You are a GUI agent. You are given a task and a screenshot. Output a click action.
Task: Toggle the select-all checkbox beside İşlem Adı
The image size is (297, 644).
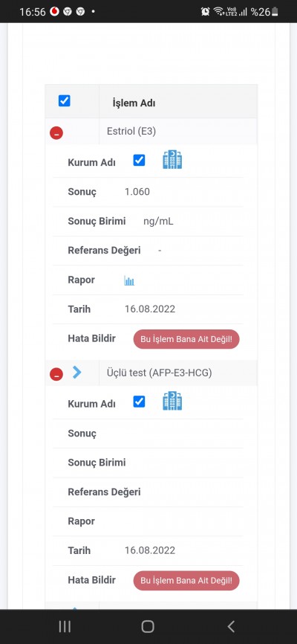click(65, 100)
